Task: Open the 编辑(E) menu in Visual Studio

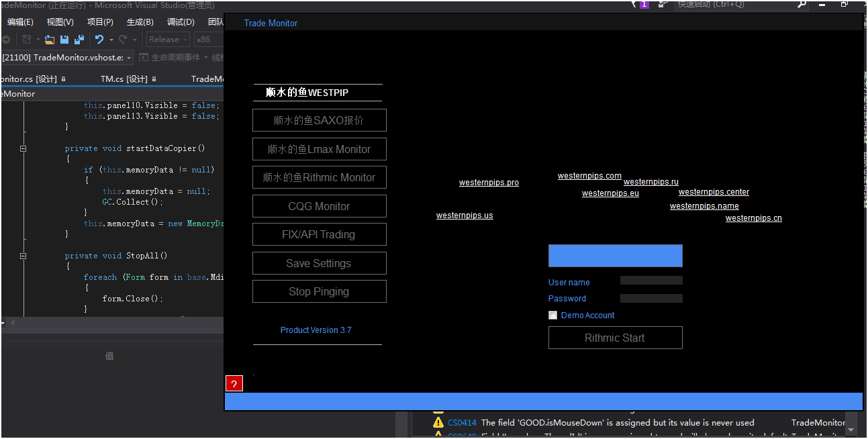Action: (20, 22)
